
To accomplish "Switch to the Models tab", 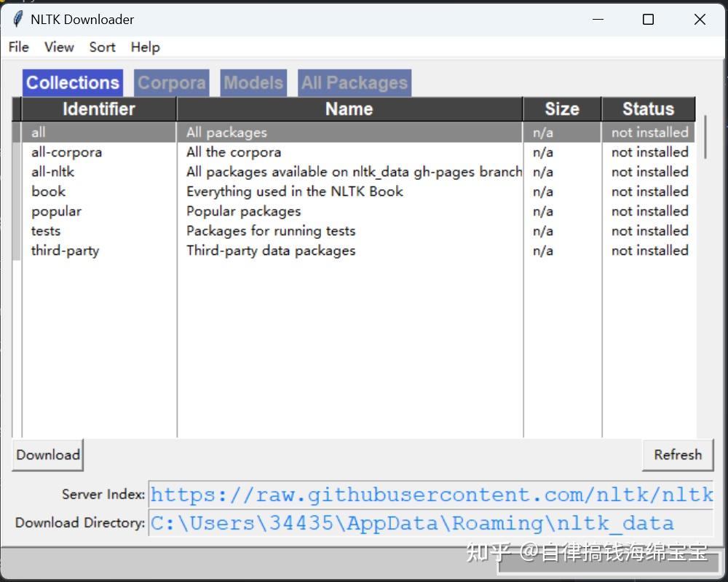I will pos(253,83).
